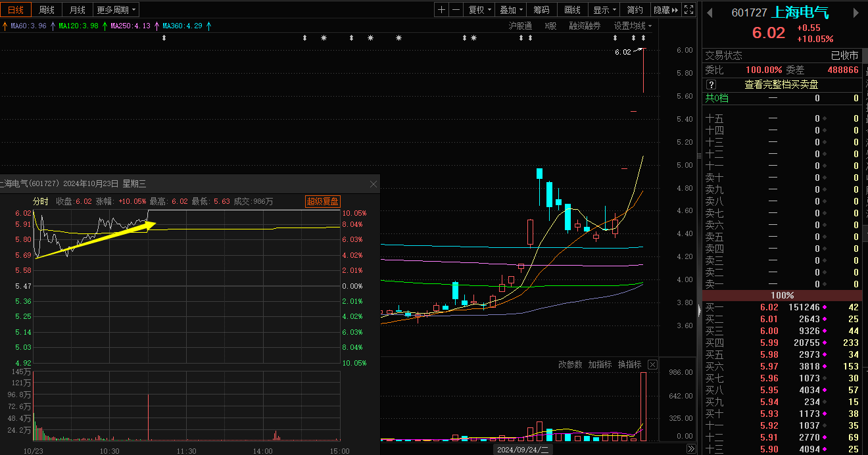Click the 100% bid ratio bar

[782, 295]
